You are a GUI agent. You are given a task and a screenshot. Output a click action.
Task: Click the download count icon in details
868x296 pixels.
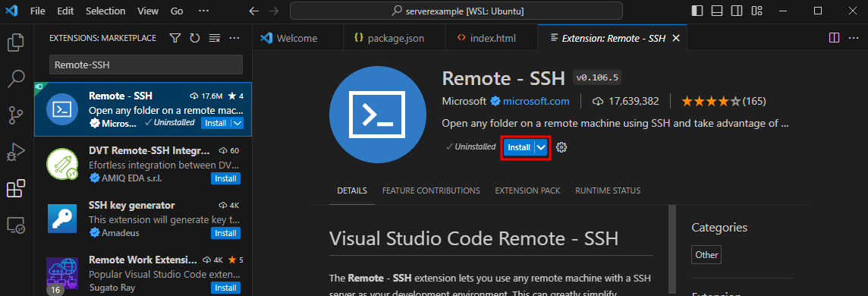click(x=597, y=101)
